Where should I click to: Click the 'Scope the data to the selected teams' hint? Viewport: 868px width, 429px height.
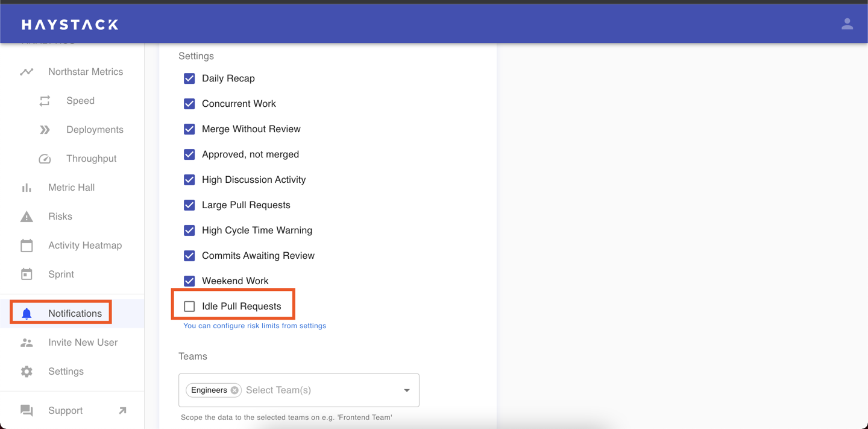pyautogui.click(x=286, y=418)
